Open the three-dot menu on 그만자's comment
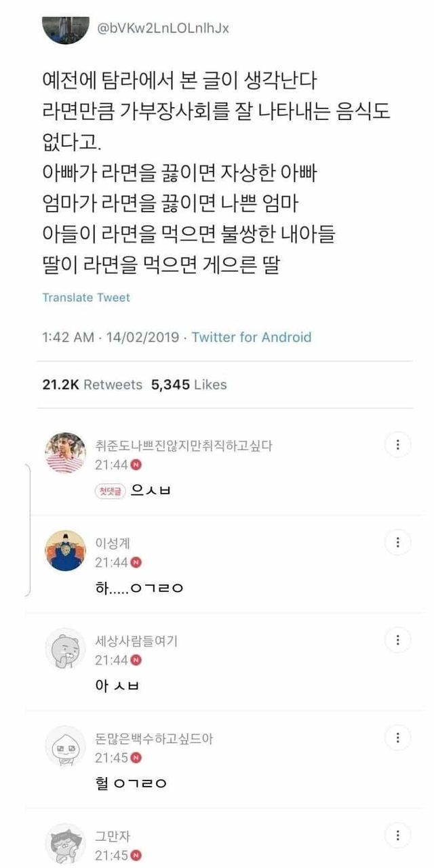The width and height of the screenshot is (434, 868). click(x=397, y=835)
